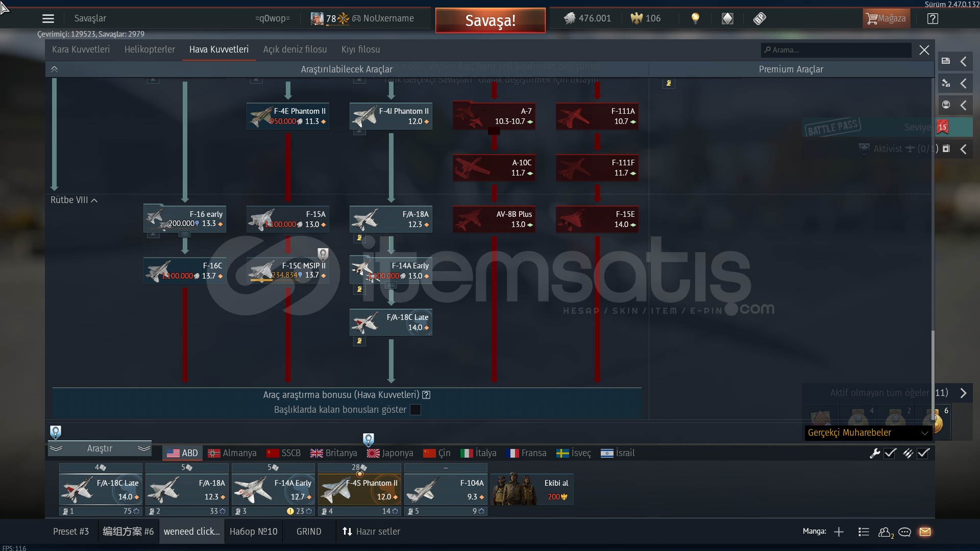The image size is (980, 551).
Task: Open the chat speech bubble icon
Action: pos(904,532)
